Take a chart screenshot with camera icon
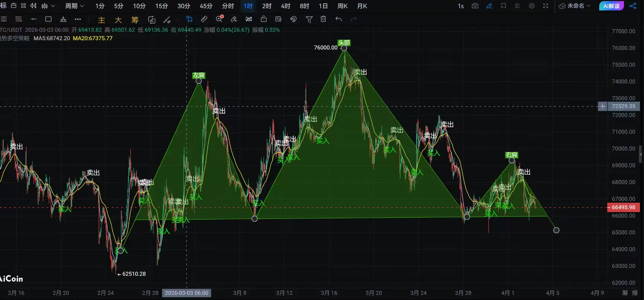644x300 pixels. [x=475, y=6]
